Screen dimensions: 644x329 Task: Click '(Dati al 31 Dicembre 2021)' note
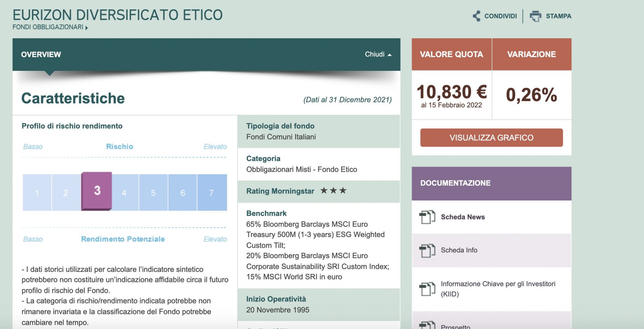click(347, 100)
